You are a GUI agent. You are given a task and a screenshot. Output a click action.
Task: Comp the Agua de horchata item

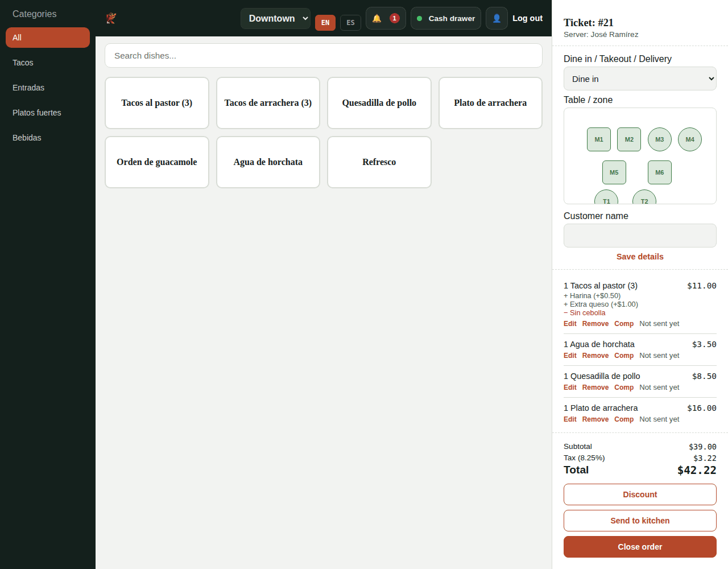point(624,356)
